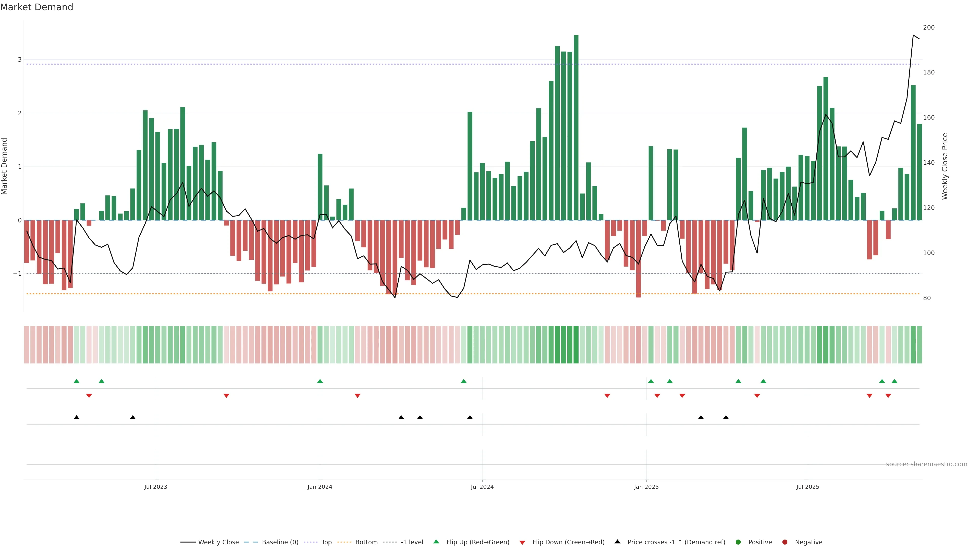
Task: Click the tallest green demand bar
Action: 576,127
